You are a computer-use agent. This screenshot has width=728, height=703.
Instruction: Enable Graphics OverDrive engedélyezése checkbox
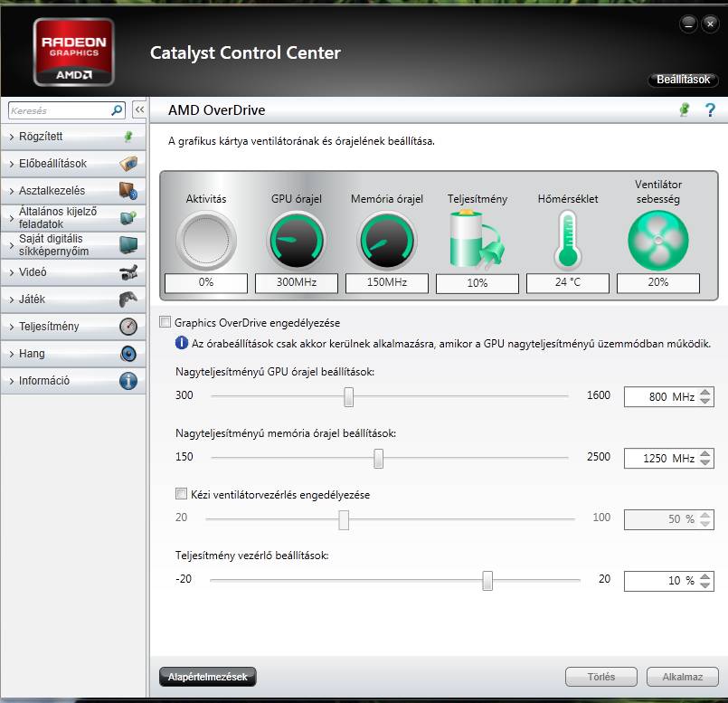click(165, 321)
